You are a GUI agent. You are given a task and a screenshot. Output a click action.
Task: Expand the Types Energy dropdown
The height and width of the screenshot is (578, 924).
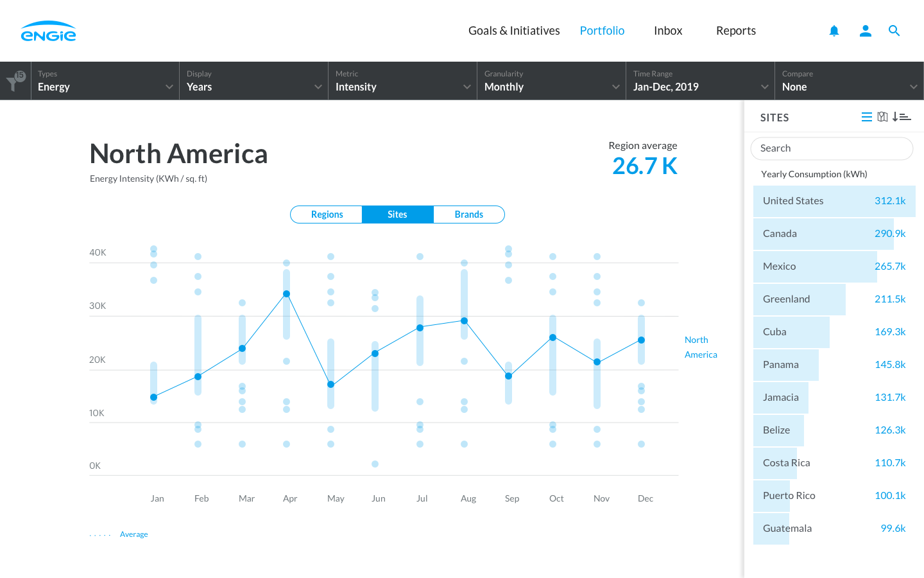coord(105,81)
